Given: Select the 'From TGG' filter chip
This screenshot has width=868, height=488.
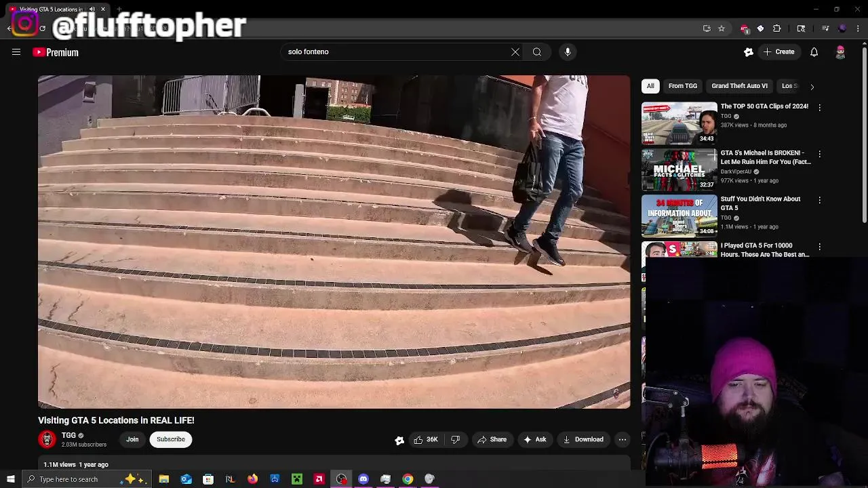Looking at the screenshot, I should pos(683,86).
